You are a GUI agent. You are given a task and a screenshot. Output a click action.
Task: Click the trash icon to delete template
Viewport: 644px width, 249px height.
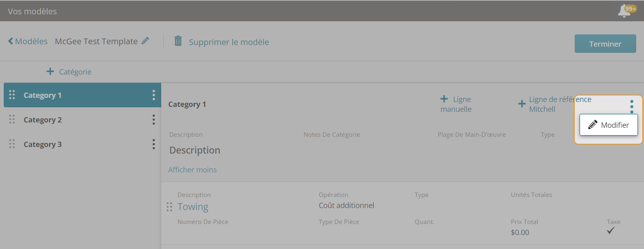point(178,41)
